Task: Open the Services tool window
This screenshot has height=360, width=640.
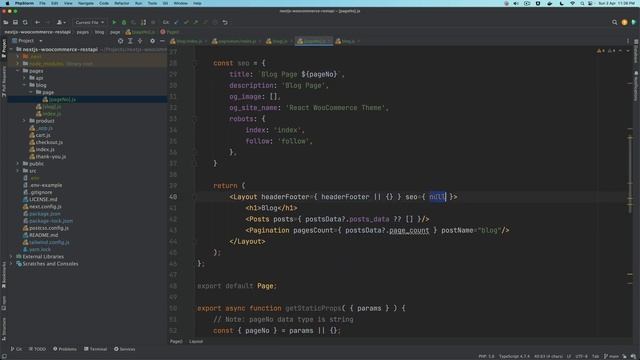Action: pos(124,349)
